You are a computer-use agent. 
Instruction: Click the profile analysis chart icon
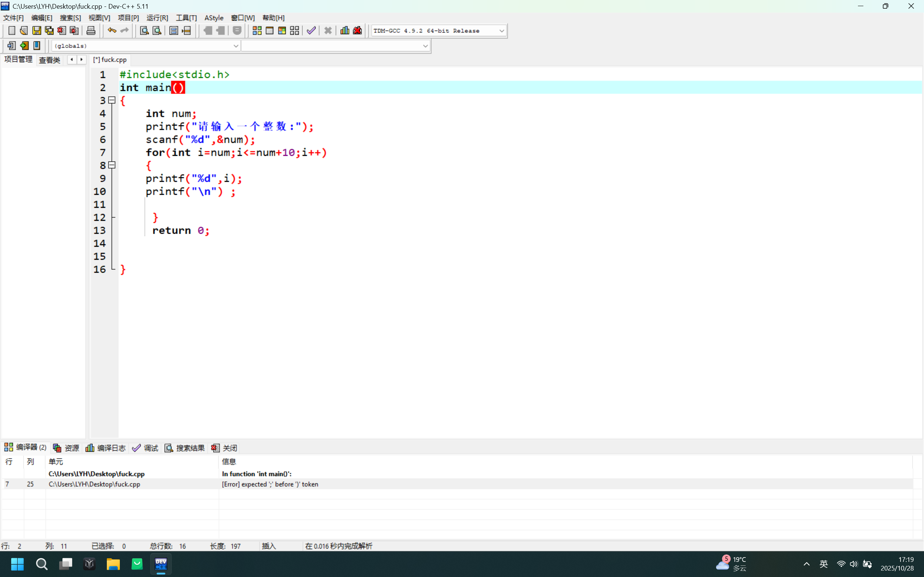[x=344, y=31]
